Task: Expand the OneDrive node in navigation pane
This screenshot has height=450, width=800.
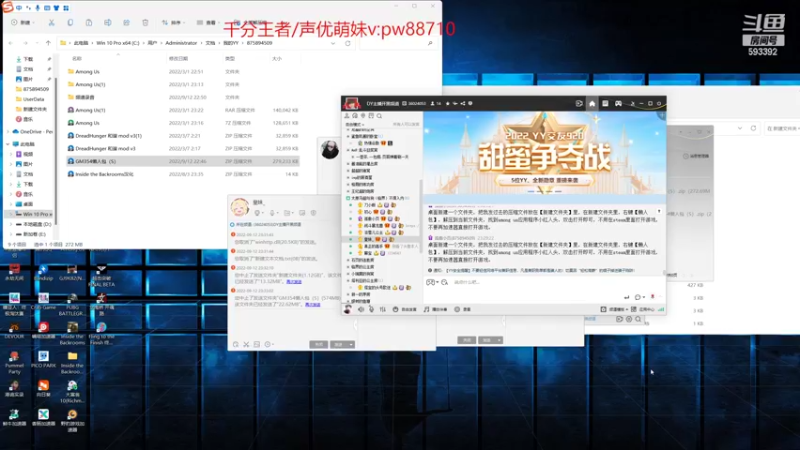Action: [9, 132]
